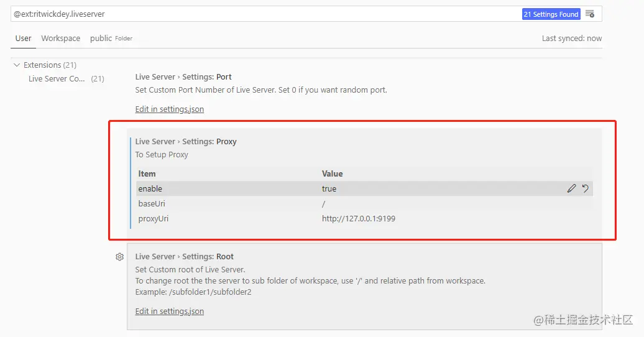Switch to the User settings tab
This screenshot has width=644, height=337.
click(24, 39)
